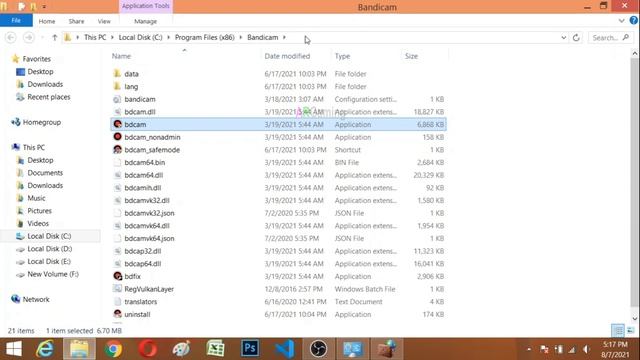Switch to large thumbnails view icon
The height and width of the screenshot is (360, 640).
coord(631,330)
